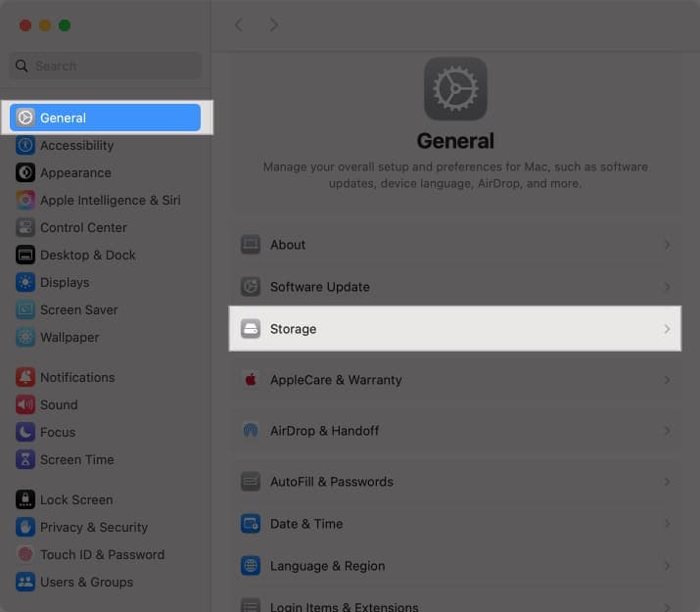Open the Desktop & Dock sidebar icon
This screenshot has height=612, width=700.
25,255
